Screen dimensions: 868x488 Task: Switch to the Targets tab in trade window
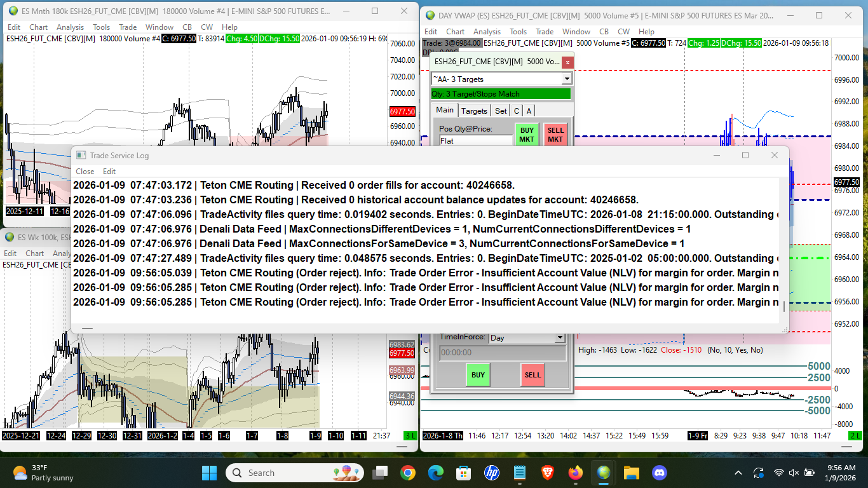pos(474,111)
